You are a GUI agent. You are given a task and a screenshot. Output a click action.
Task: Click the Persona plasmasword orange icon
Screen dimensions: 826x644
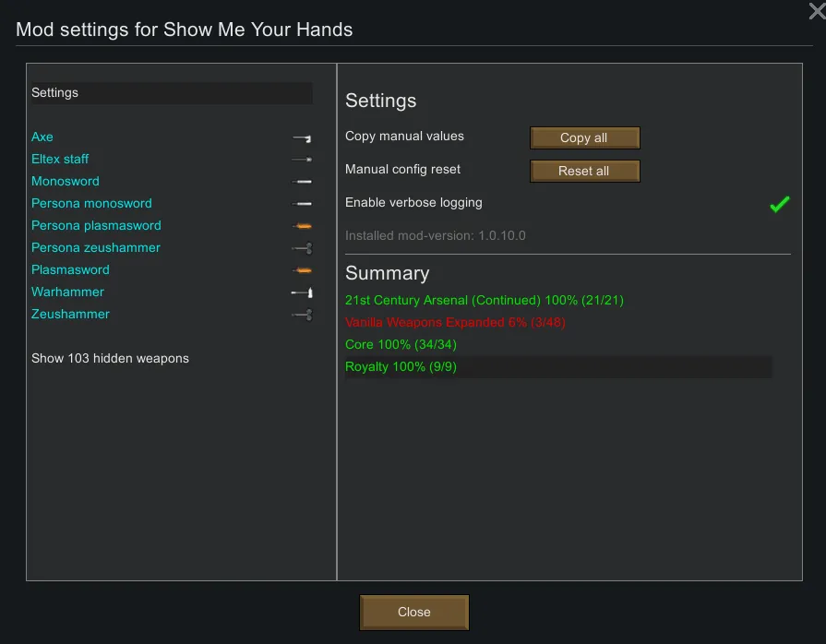coord(302,226)
